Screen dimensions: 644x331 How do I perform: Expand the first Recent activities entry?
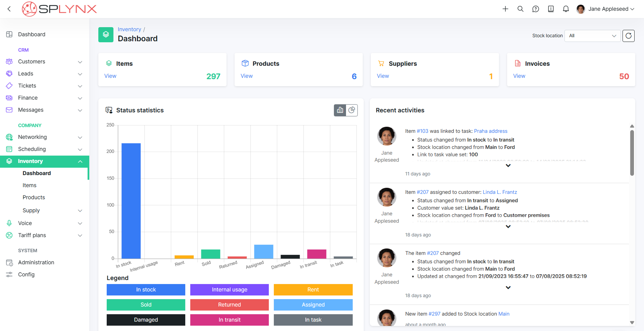pos(508,165)
